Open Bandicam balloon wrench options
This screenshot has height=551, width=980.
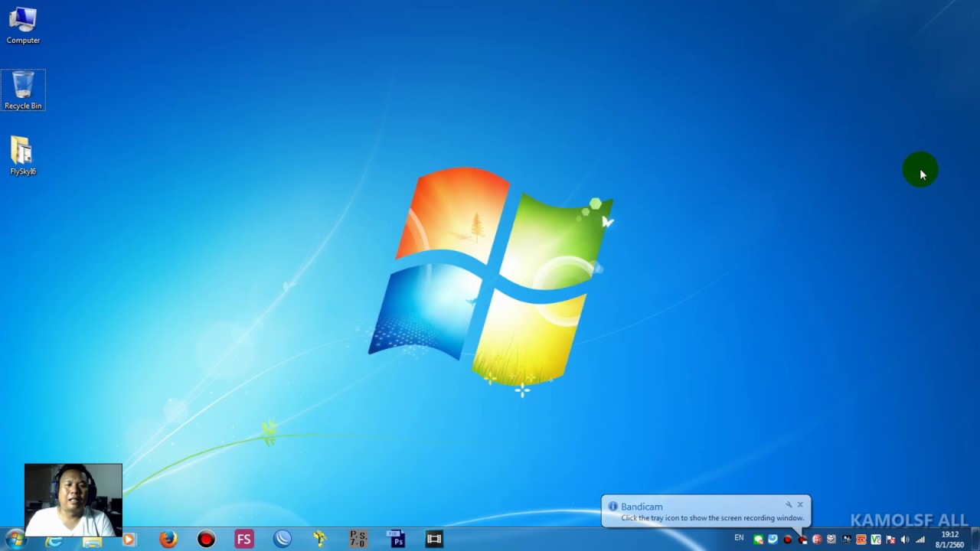[789, 504]
